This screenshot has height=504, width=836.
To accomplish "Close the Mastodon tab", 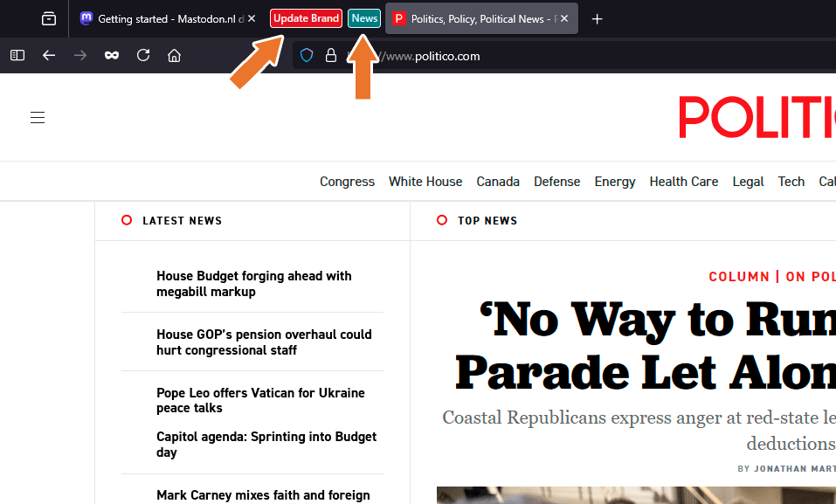I will (252, 18).
